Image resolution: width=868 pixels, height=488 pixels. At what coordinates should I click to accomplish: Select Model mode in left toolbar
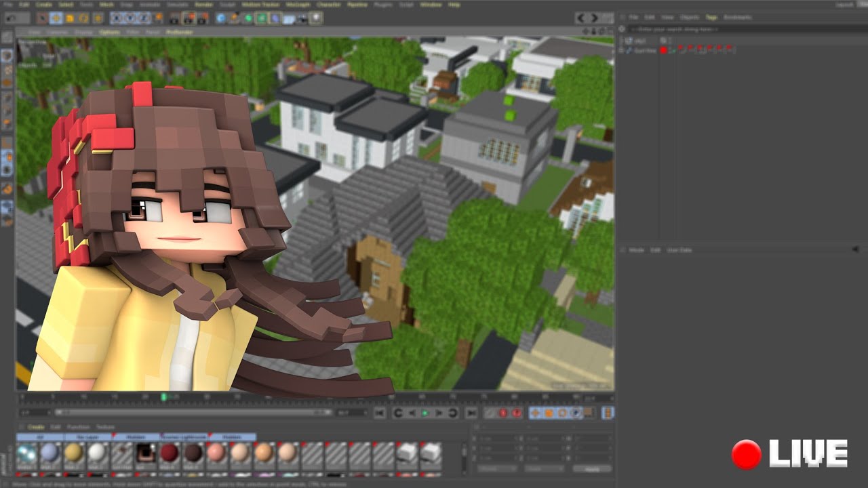click(x=7, y=56)
